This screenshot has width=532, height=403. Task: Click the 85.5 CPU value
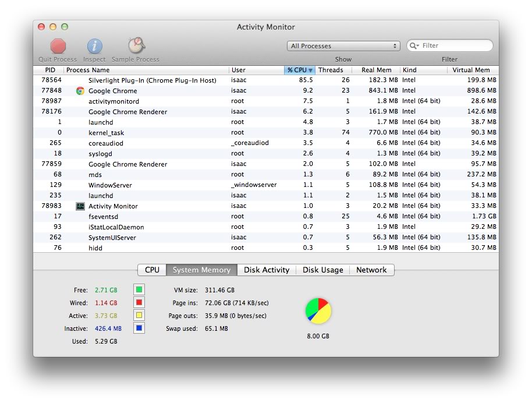306,80
